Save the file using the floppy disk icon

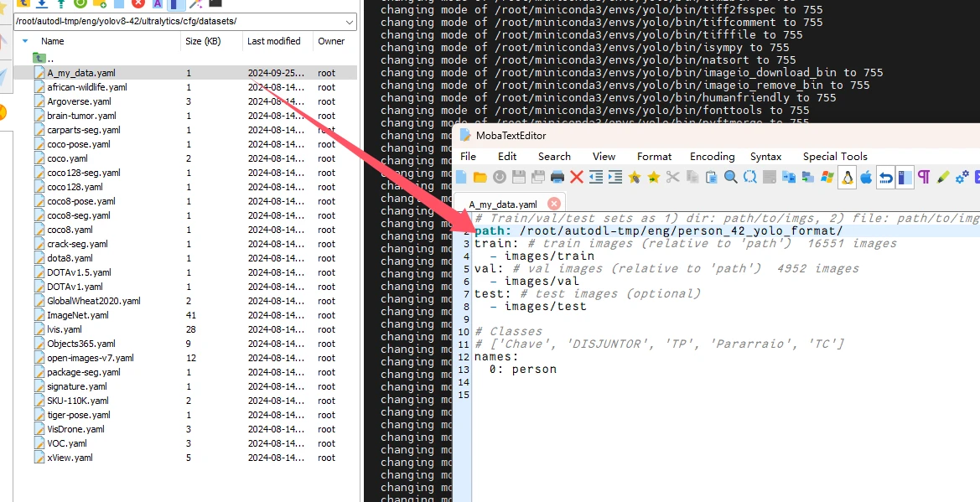(x=519, y=178)
